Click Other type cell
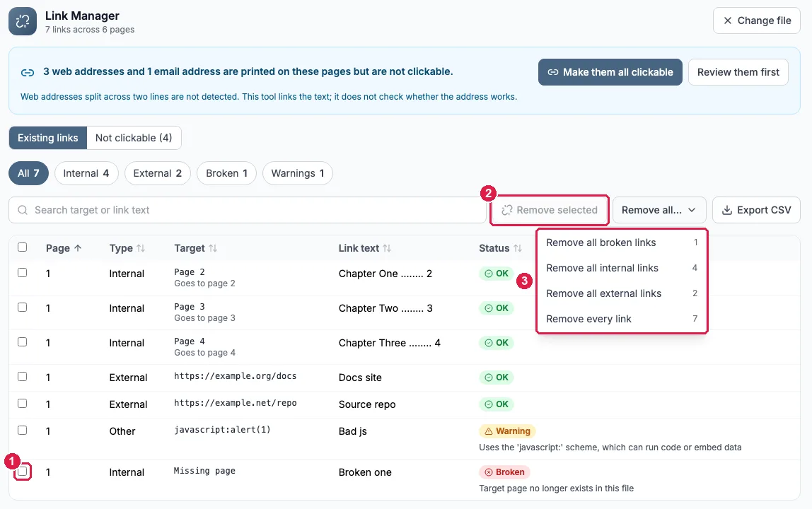 [122, 432]
